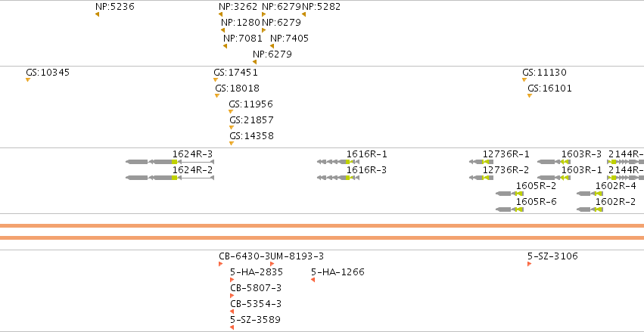Image resolution: width=644 pixels, height=332 pixels.
Task: Select the NP:3262 insertion marker
Action: tap(220, 14)
